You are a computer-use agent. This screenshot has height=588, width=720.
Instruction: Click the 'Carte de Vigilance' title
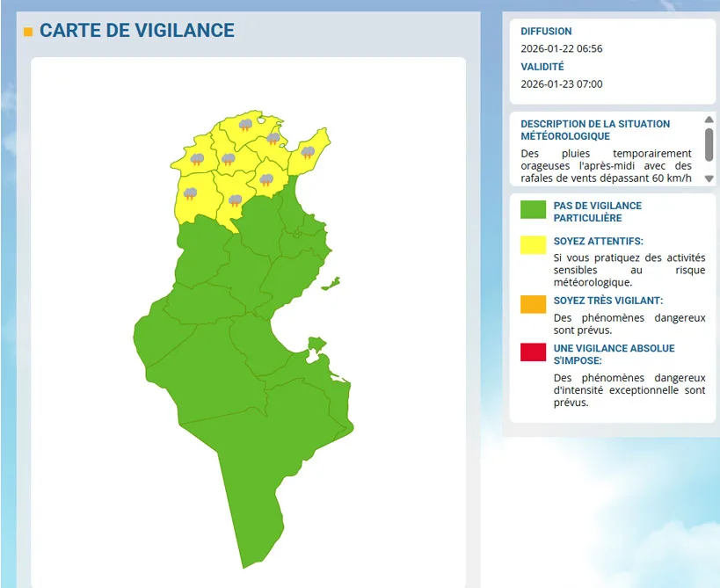137,31
